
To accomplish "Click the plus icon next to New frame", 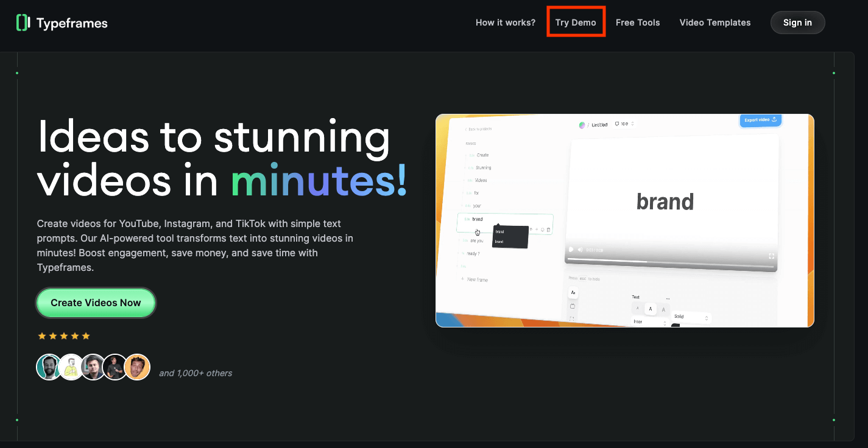I will tap(462, 279).
